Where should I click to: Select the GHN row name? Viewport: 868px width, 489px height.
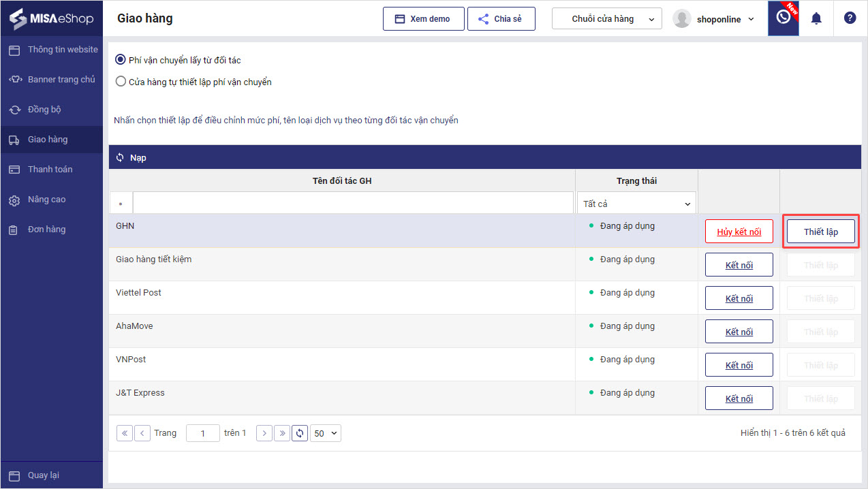point(125,225)
